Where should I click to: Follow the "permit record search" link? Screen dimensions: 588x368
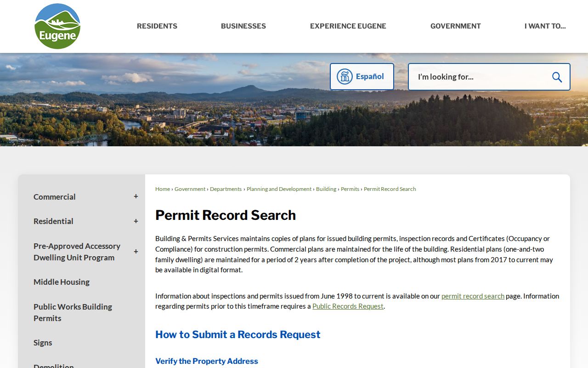[x=473, y=296]
